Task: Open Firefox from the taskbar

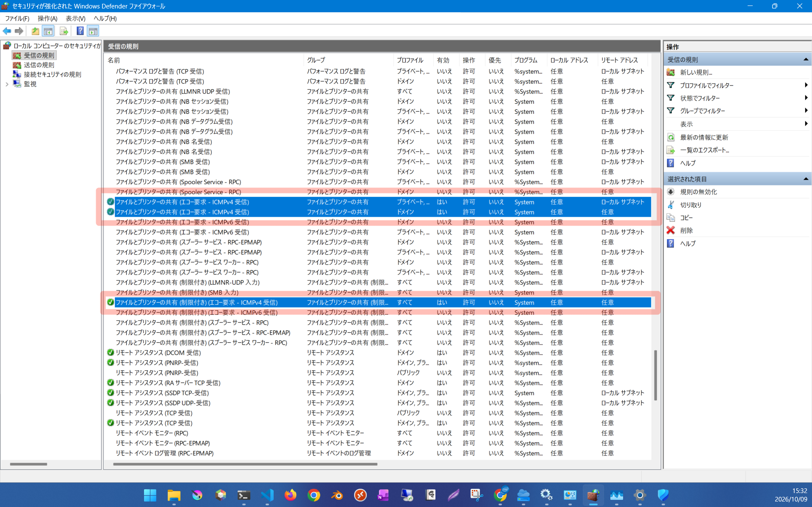Action: point(290,495)
